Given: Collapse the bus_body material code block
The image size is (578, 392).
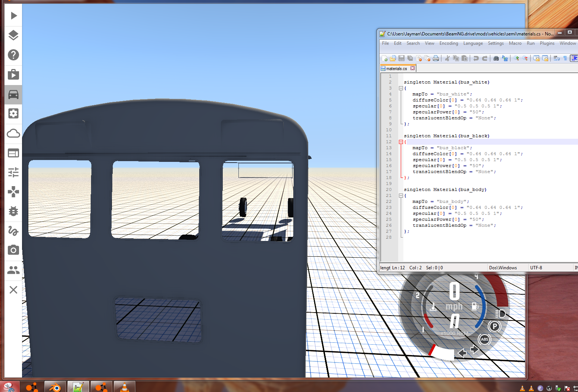Looking at the screenshot, I should pyautogui.click(x=401, y=196).
